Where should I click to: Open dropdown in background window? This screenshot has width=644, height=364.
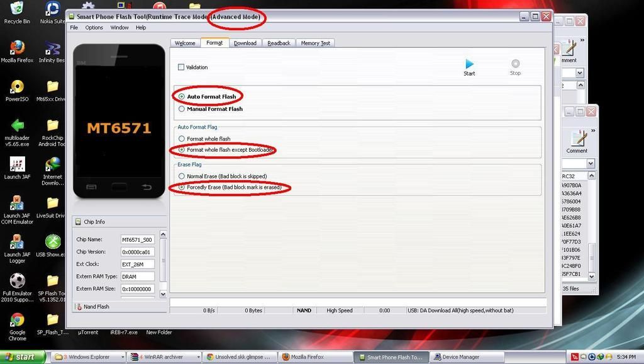tap(591, 164)
